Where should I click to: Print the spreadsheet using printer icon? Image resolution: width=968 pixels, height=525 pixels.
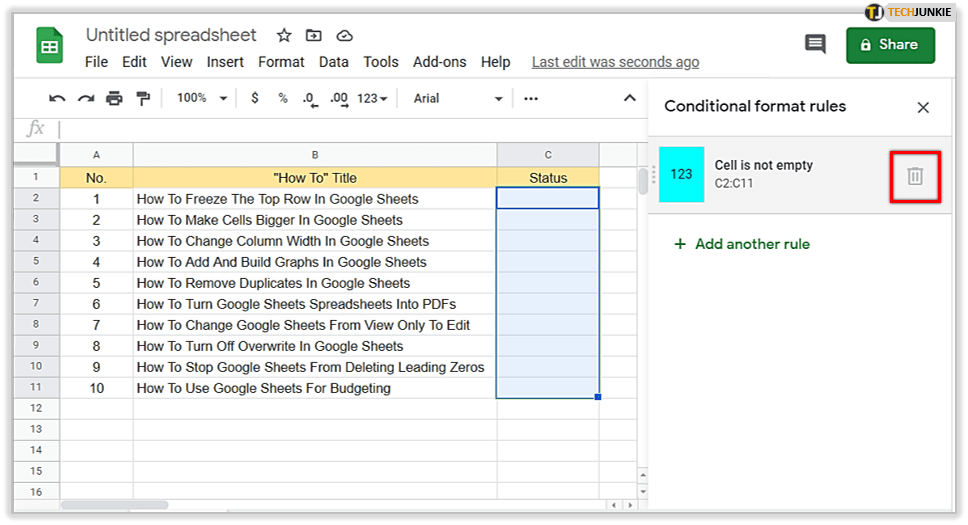point(114,98)
